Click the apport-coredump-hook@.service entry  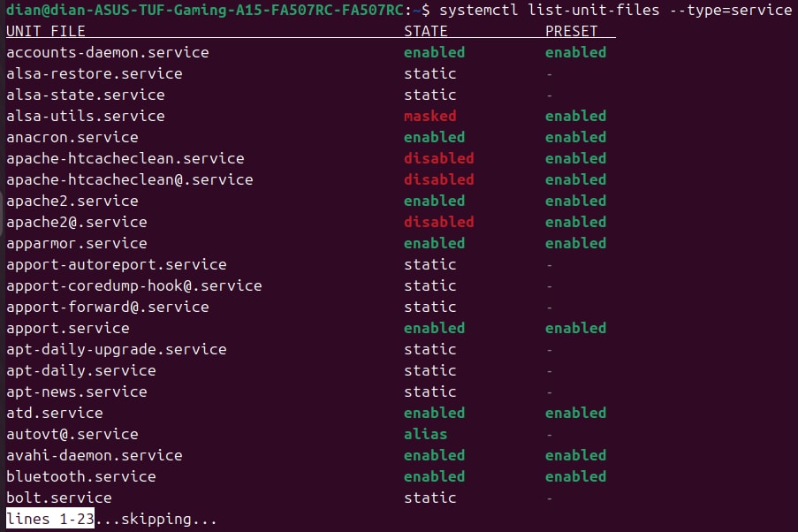pos(133,285)
